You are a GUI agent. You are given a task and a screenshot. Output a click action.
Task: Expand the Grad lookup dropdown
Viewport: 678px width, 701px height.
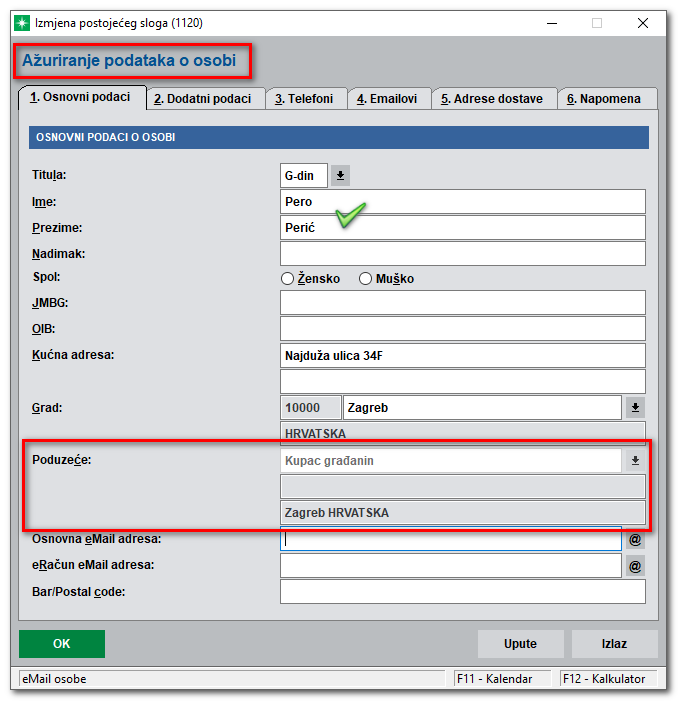click(634, 408)
